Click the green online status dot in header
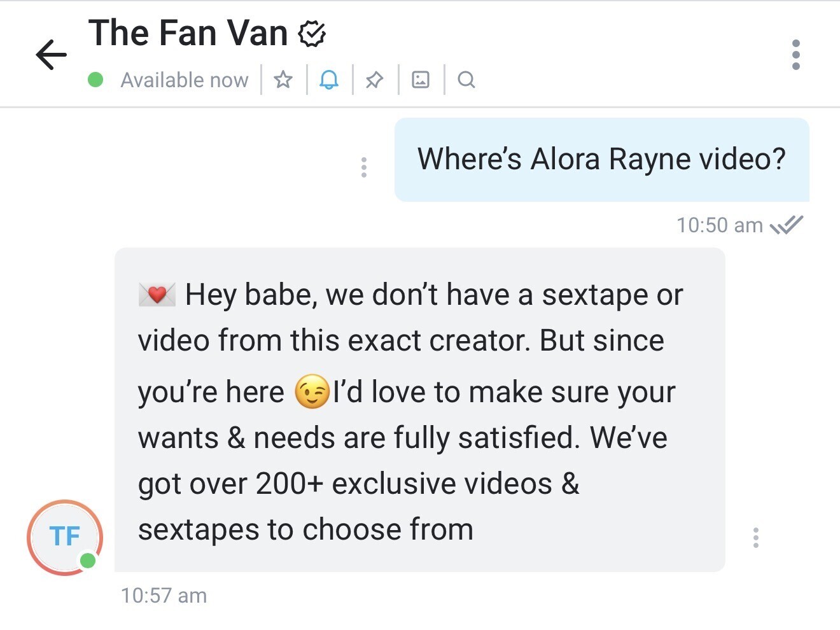This screenshot has width=840, height=630. point(96,80)
